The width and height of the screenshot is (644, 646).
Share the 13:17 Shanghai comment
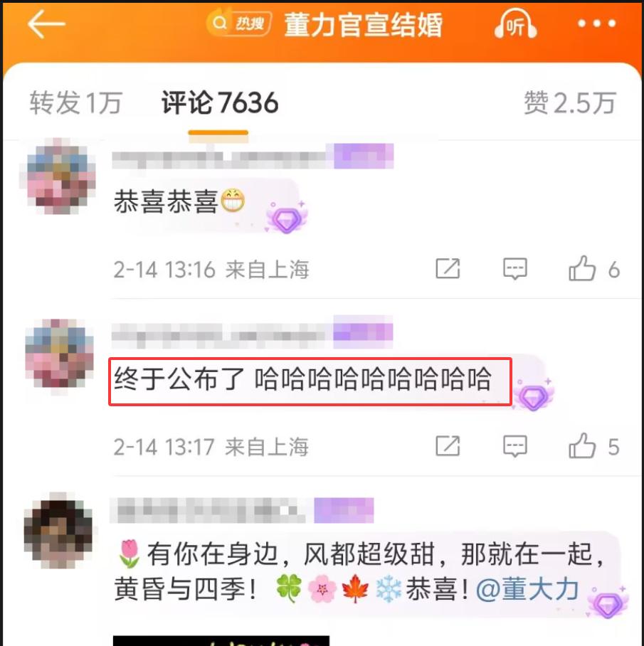448,446
